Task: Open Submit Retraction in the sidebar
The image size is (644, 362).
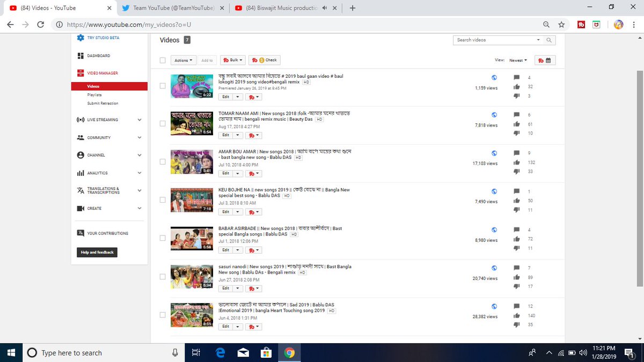Action: point(103,103)
